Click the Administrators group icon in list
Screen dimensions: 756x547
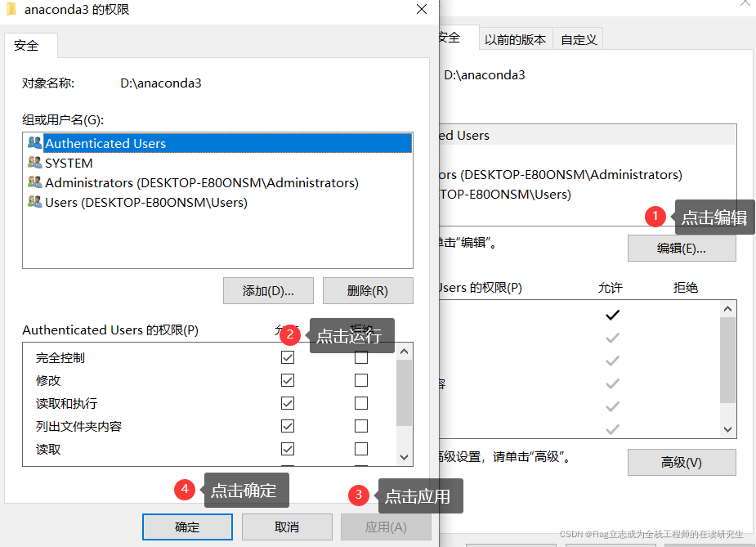(x=34, y=182)
